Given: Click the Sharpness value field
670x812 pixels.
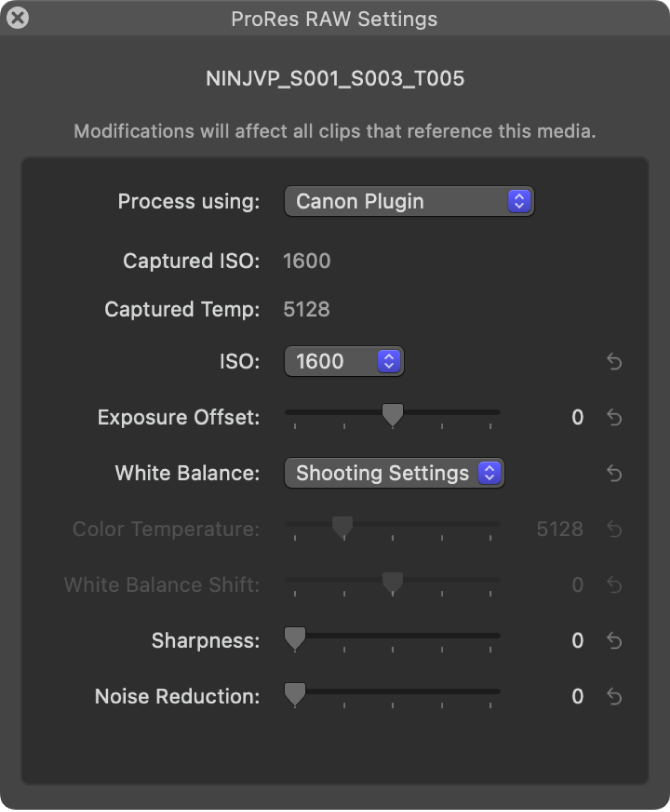Looking at the screenshot, I should [577, 641].
